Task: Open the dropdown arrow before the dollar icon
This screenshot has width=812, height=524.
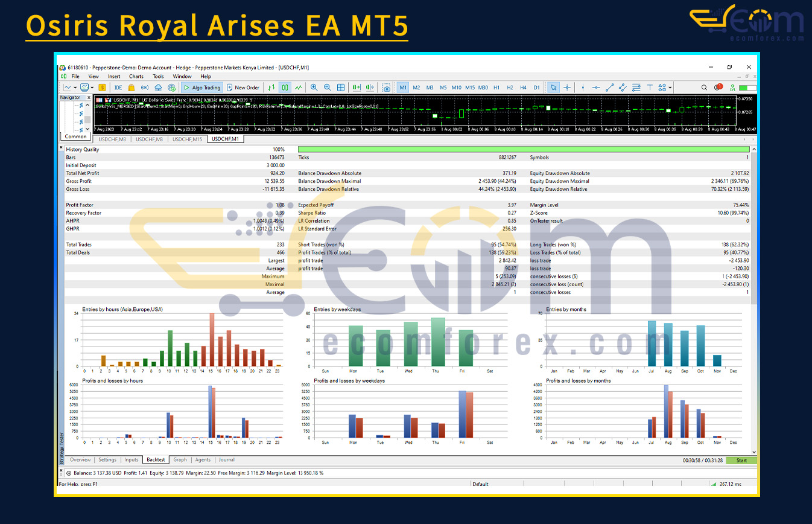Action: click(x=92, y=88)
